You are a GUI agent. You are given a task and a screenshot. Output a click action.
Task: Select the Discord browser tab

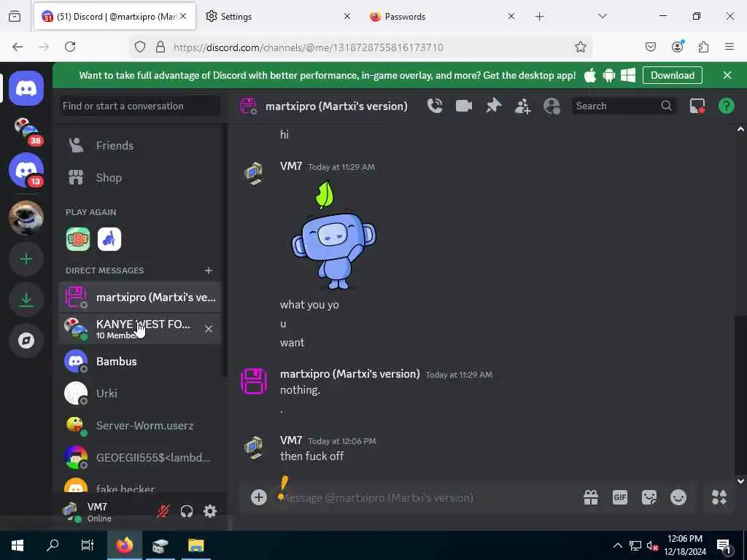coord(115,17)
